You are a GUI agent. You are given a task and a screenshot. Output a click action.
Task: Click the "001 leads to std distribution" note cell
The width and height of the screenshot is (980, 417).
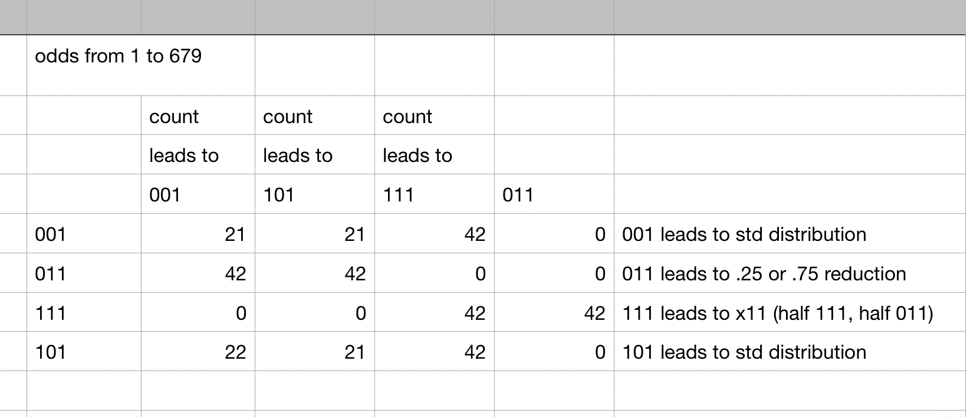click(x=744, y=234)
